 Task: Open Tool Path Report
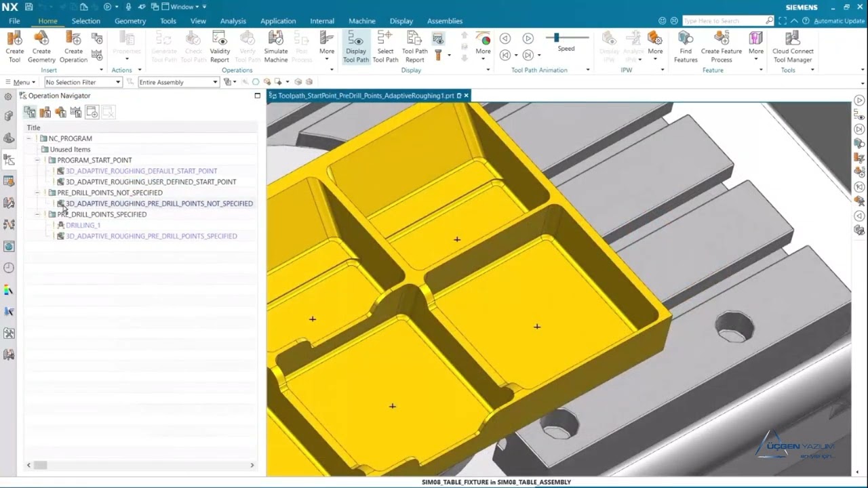[x=415, y=46]
